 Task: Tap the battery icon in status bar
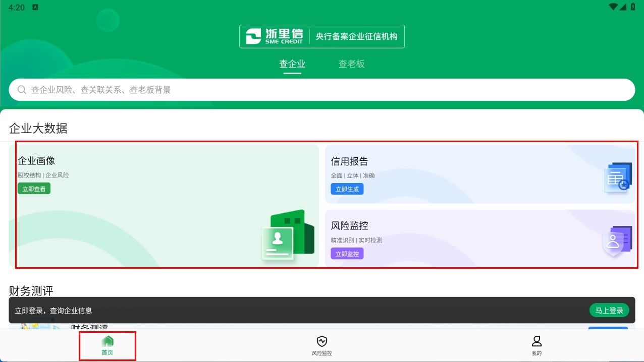tap(633, 7)
